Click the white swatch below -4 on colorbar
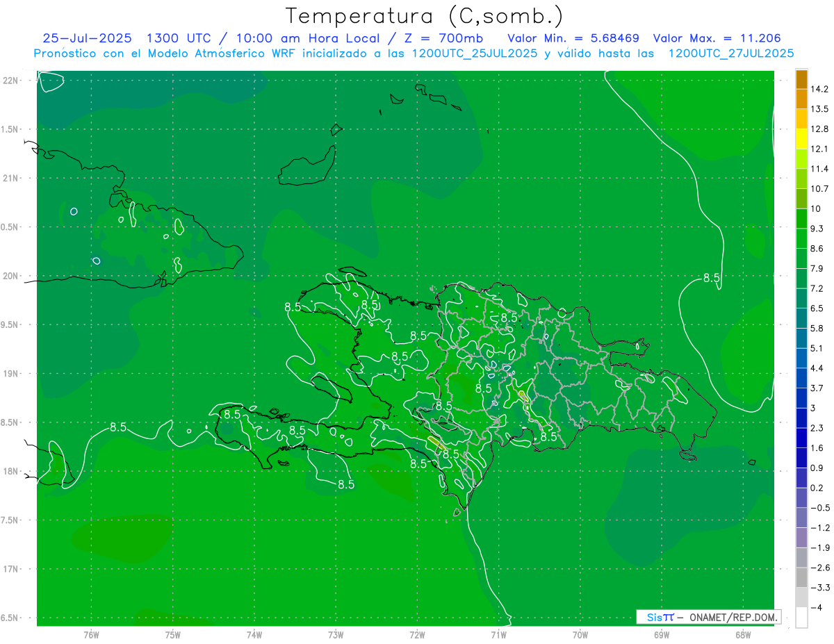834x644 pixels. (x=801, y=617)
